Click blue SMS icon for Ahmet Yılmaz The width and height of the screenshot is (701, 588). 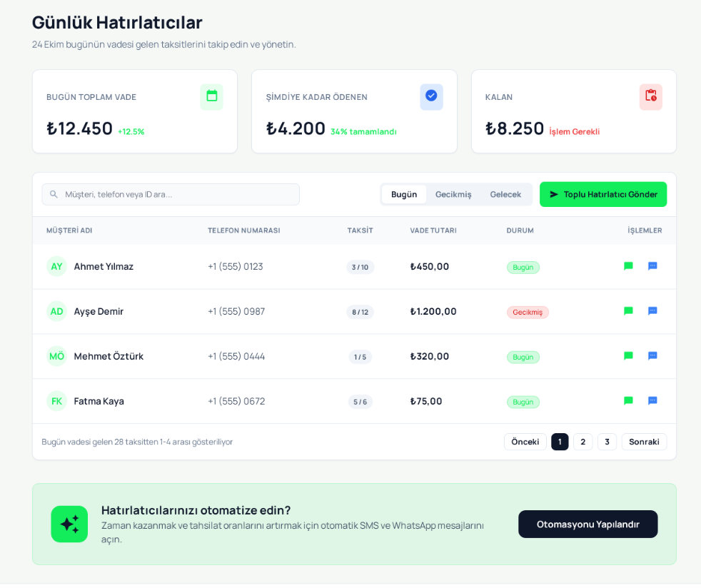pos(652,266)
